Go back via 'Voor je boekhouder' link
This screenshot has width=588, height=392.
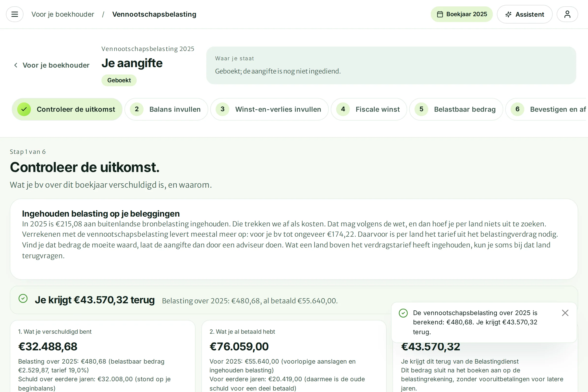tap(51, 65)
